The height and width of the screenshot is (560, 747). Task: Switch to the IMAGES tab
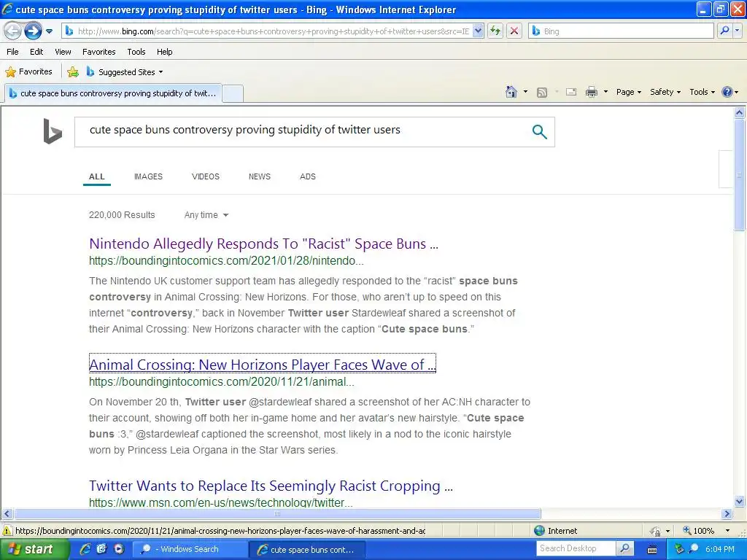tap(148, 176)
